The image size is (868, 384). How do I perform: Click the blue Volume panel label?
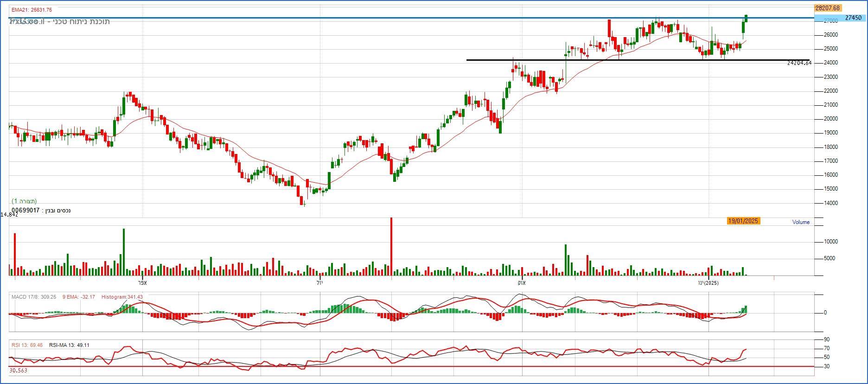pyautogui.click(x=800, y=222)
